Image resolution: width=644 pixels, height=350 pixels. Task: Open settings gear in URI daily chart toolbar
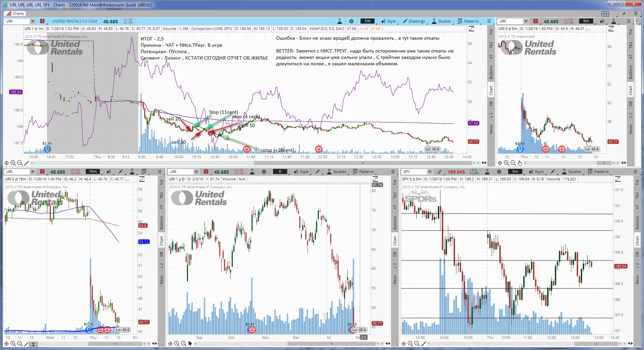point(264,172)
